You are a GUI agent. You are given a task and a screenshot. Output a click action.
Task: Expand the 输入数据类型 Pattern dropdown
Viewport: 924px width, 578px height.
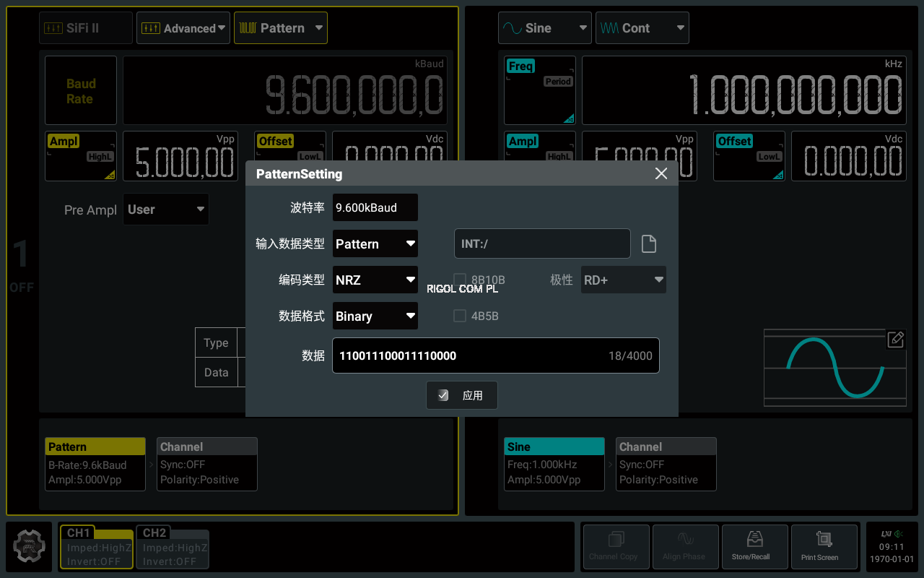point(375,244)
